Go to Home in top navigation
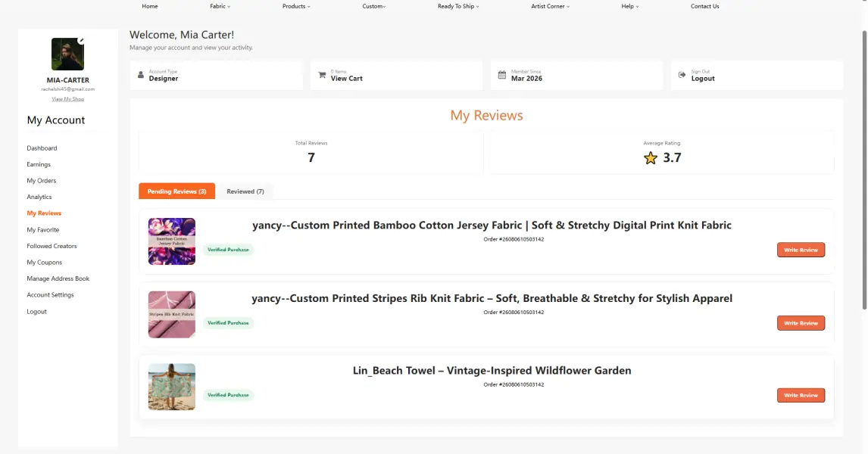868x454 pixels. [149, 6]
